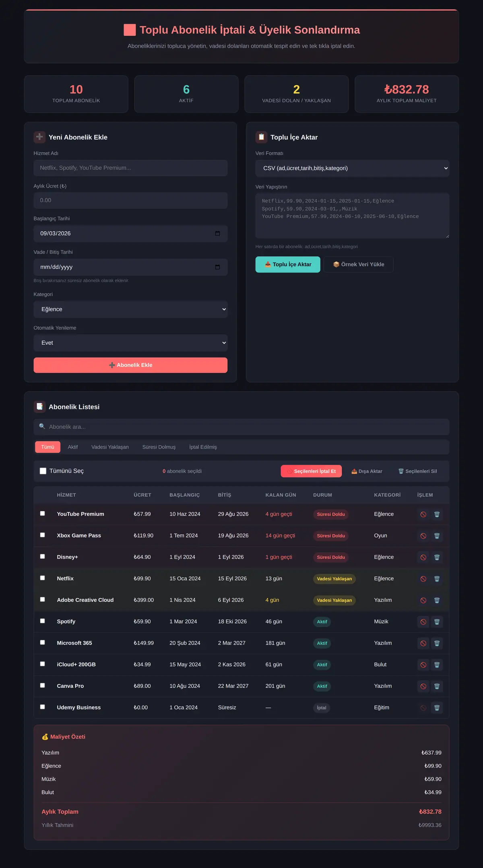Delete Netflix row with trash icon
The height and width of the screenshot is (868, 483).
point(437,579)
